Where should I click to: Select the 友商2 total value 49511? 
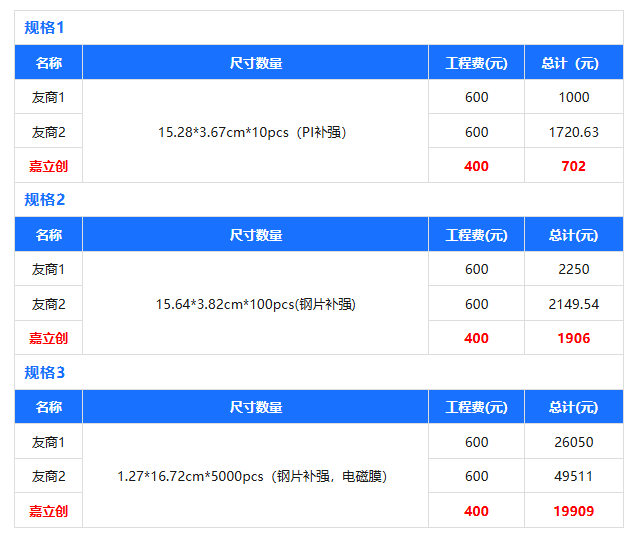573,477
